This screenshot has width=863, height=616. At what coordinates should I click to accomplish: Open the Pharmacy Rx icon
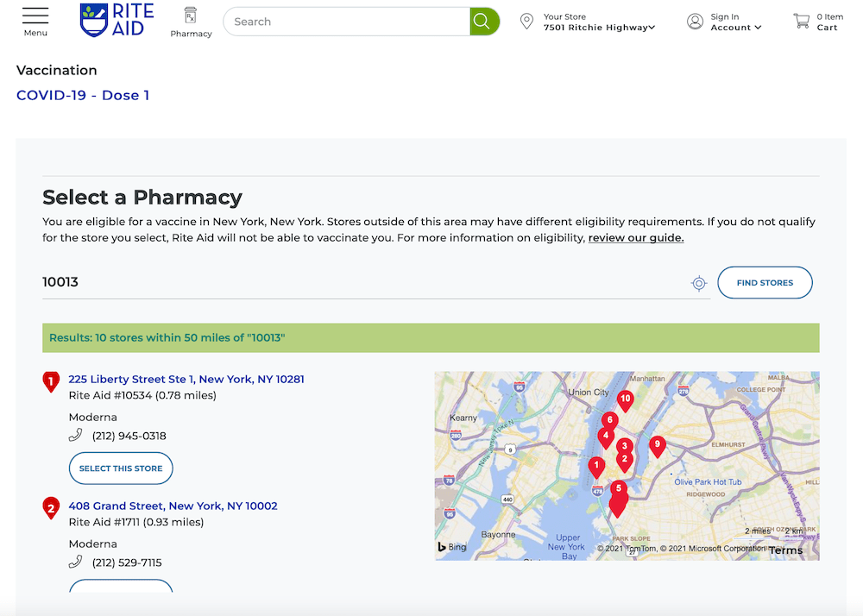[191, 16]
